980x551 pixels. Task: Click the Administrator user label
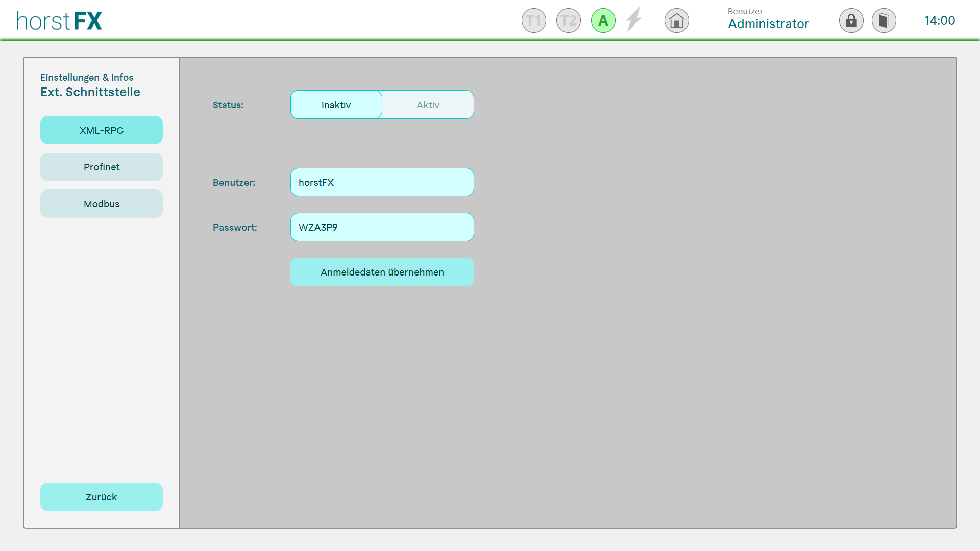click(x=768, y=23)
